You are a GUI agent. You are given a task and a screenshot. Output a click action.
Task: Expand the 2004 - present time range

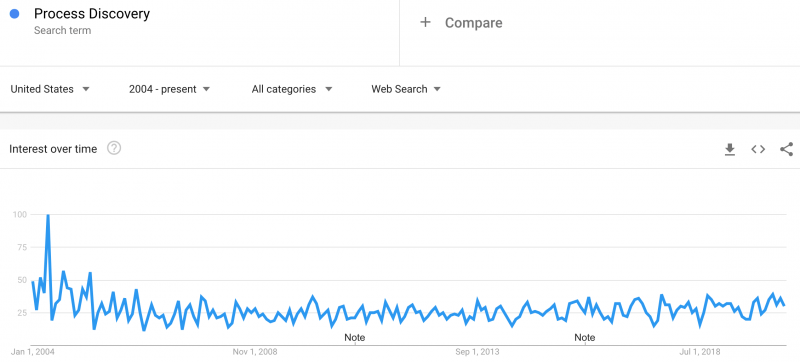click(169, 89)
